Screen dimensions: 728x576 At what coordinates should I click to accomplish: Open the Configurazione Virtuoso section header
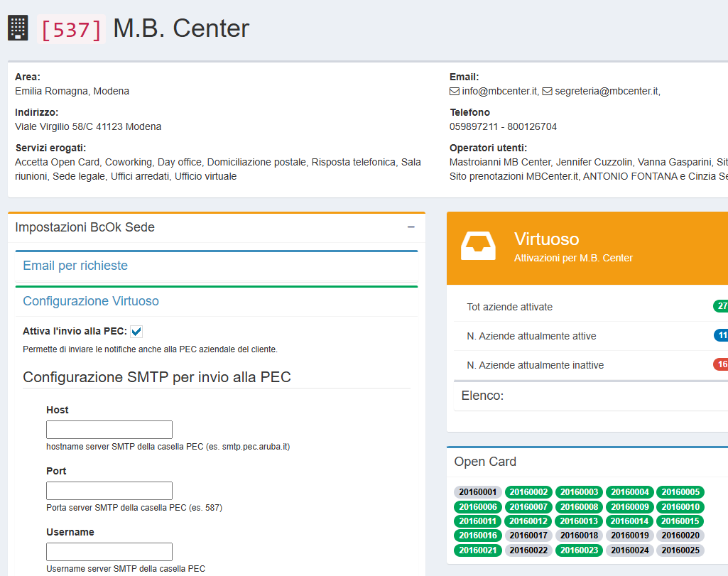coord(91,301)
